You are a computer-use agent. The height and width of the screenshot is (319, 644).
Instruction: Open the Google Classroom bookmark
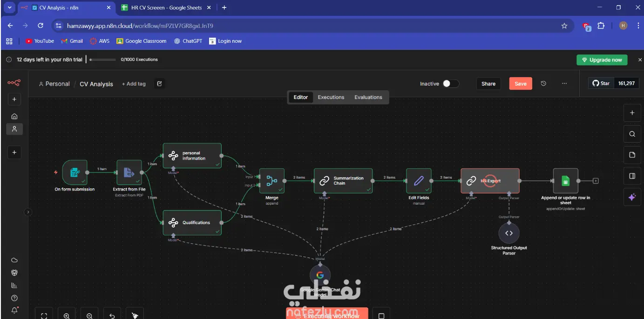click(142, 41)
